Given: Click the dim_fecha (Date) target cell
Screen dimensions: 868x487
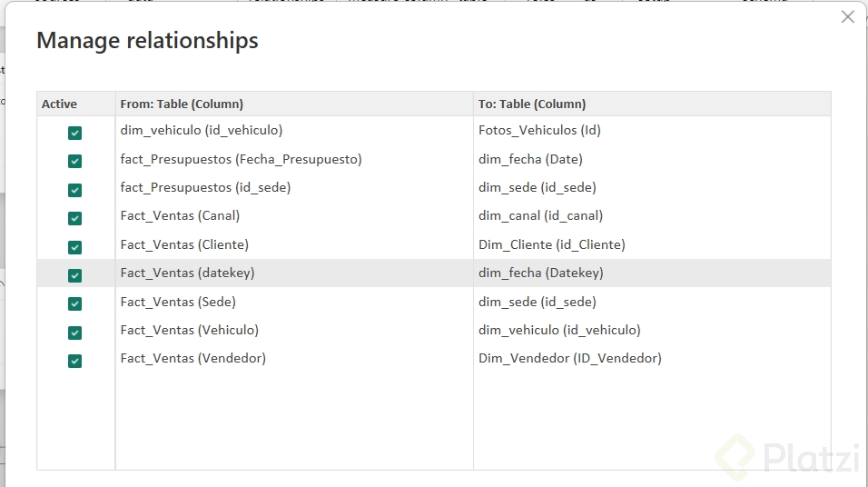Looking at the screenshot, I should coord(530,159).
